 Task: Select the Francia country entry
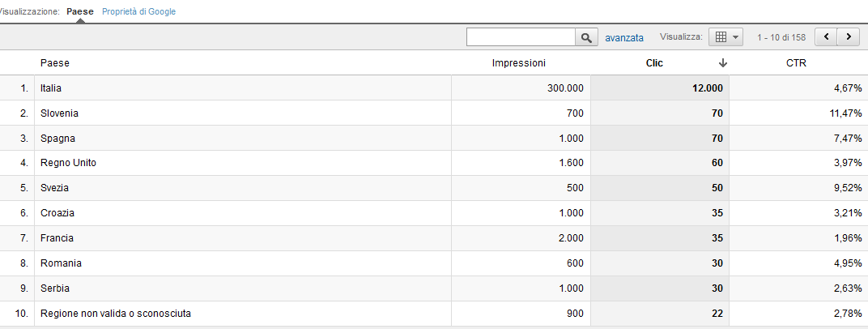57,238
